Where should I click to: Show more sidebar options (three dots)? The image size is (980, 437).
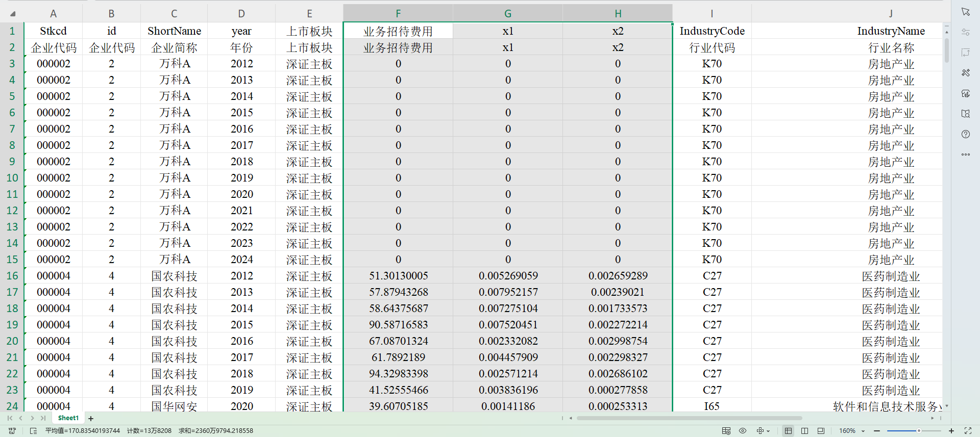[x=965, y=155]
